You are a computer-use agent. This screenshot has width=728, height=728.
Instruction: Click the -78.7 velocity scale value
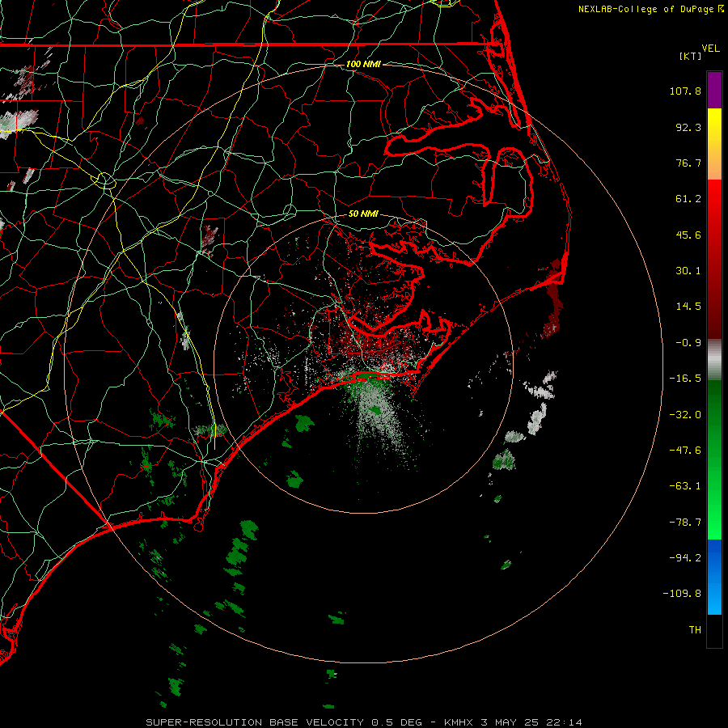[x=685, y=523]
